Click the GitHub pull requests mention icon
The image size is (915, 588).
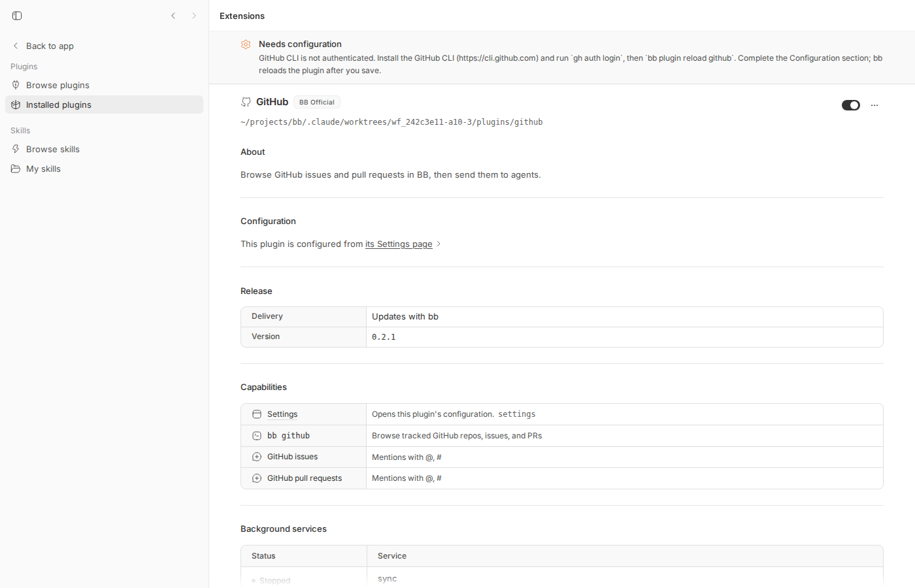[257, 478]
